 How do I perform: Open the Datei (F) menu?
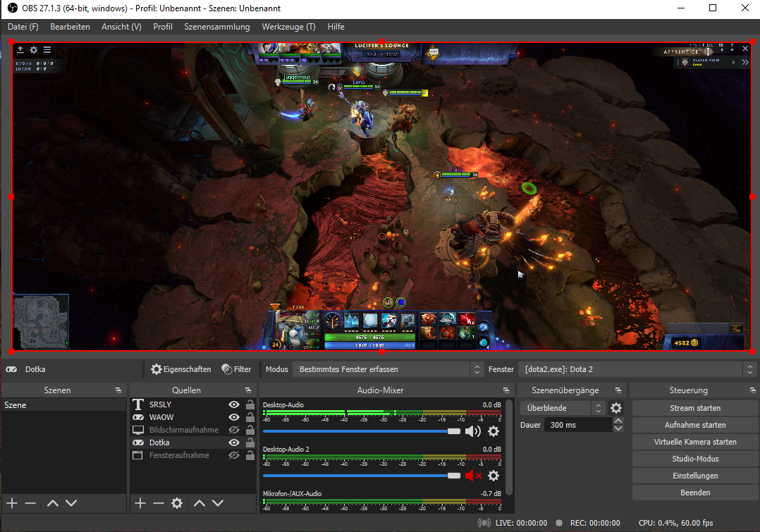(23, 27)
